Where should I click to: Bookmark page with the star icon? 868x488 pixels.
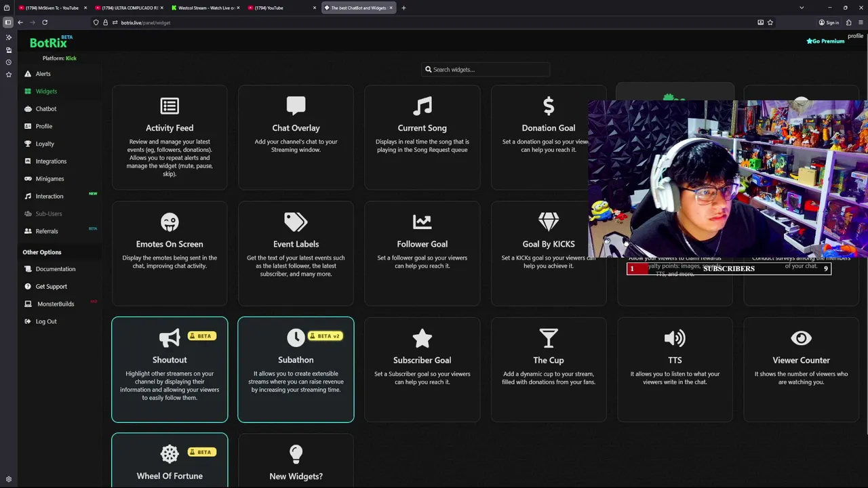coord(770,22)
